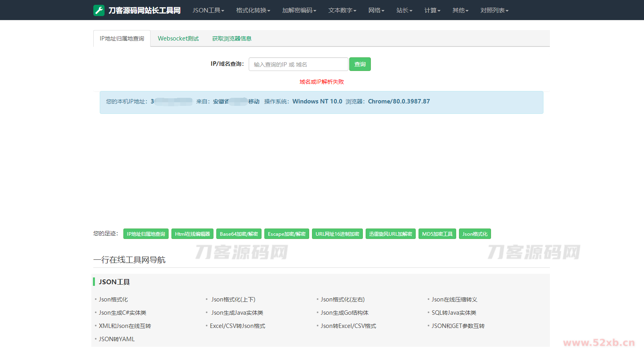Viewport: 644px width, 352px height.
Task: Open Html在线编辑器 from footprint history
Action: [x=192, y=234]
